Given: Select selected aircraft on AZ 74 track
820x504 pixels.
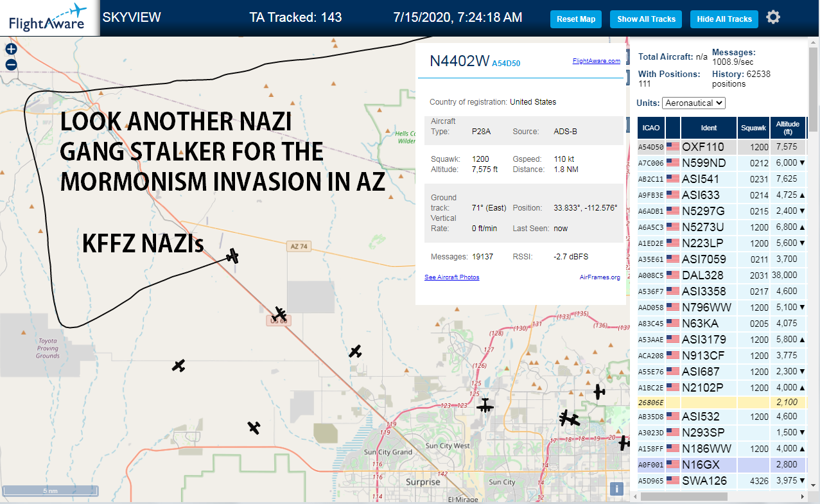Looking at the screenshot, I should 232,256.
